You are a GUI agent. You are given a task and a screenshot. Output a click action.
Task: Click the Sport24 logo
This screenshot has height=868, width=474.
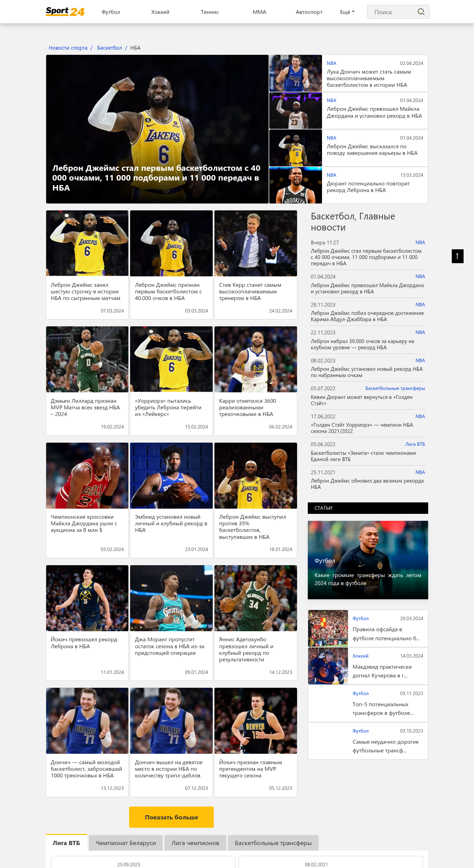point(65,12)
